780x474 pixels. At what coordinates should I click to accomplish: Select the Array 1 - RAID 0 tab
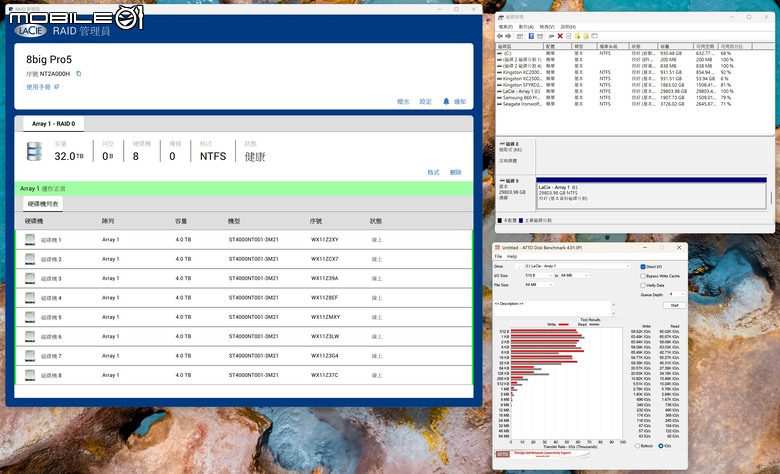(53, 124)
